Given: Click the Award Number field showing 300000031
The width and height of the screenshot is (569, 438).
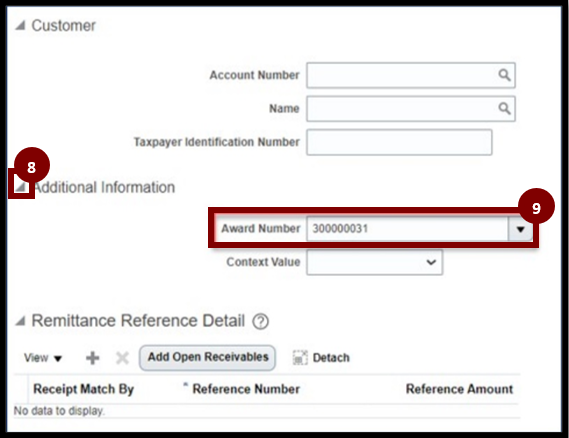Looking at the screenshot, I should click(x=407, y=229).
